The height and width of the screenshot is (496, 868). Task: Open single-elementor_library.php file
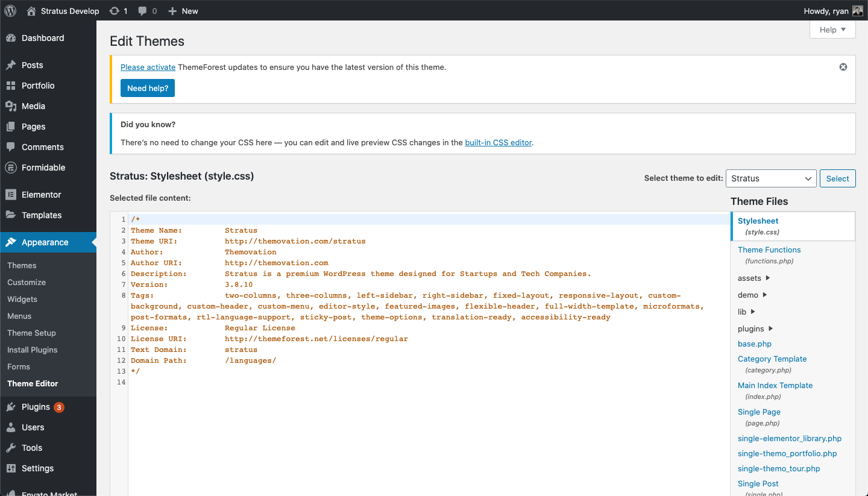pos(790,438)
